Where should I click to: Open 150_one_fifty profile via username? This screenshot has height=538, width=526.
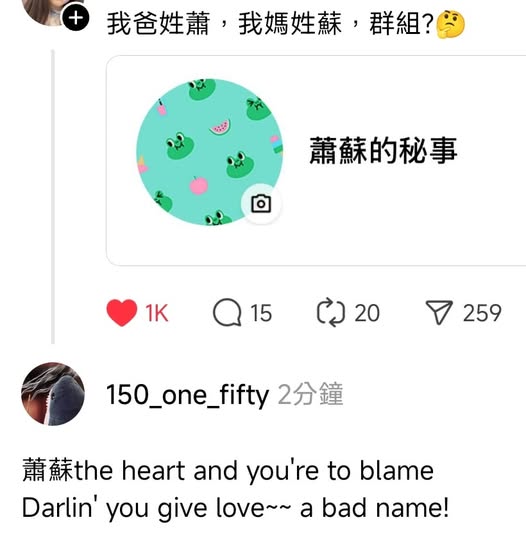[187, 395]
